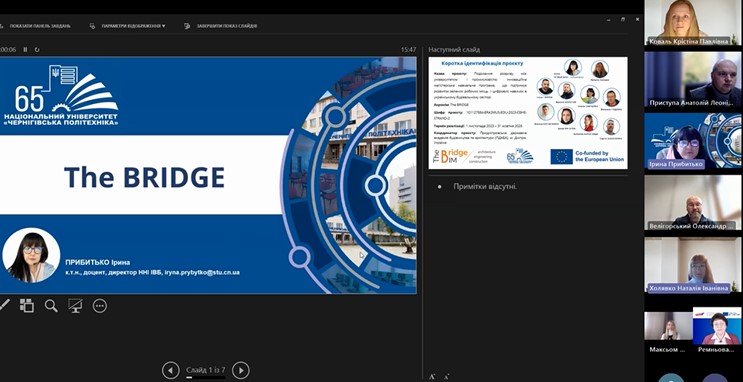Open more slideshow options (ellipsis)
743x382 pixels.
(x=100, y=306)
